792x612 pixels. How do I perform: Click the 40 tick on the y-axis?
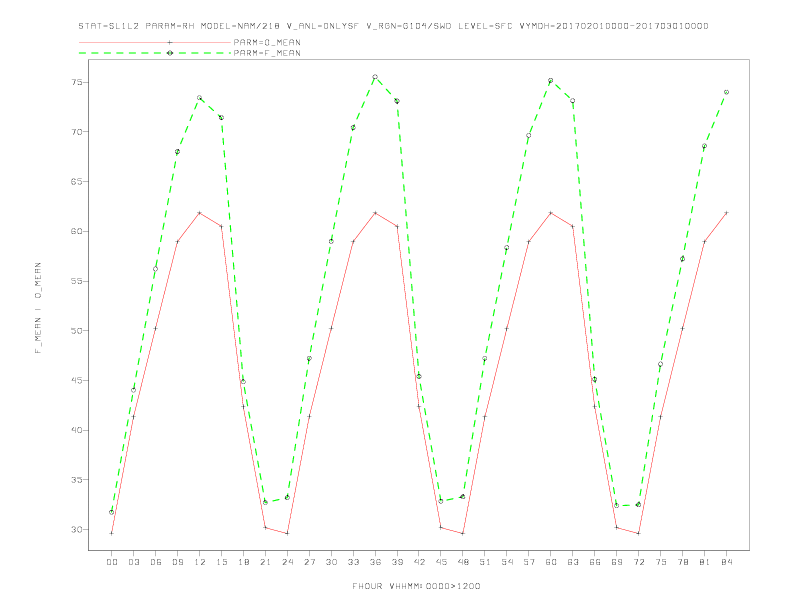tap(77, 430)
